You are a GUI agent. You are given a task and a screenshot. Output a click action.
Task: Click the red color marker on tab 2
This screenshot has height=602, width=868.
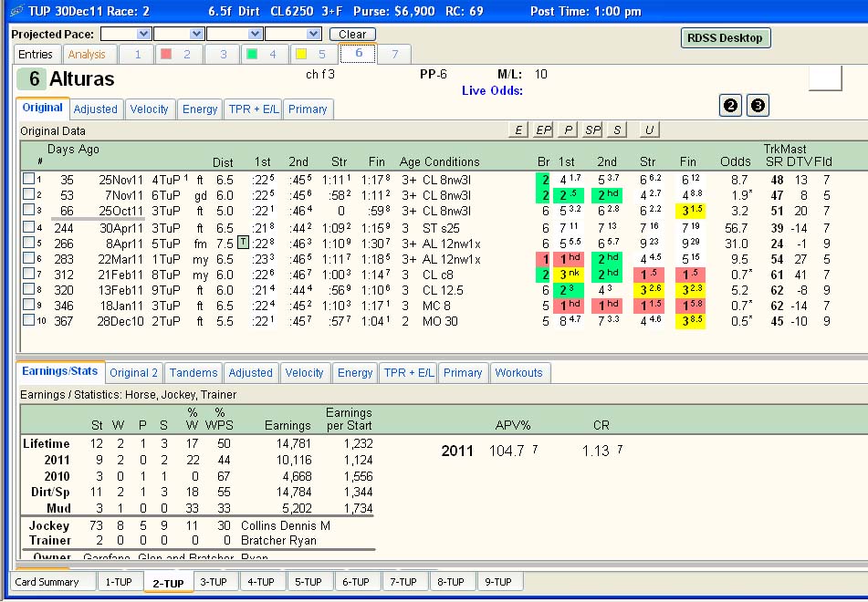point(165,54)
